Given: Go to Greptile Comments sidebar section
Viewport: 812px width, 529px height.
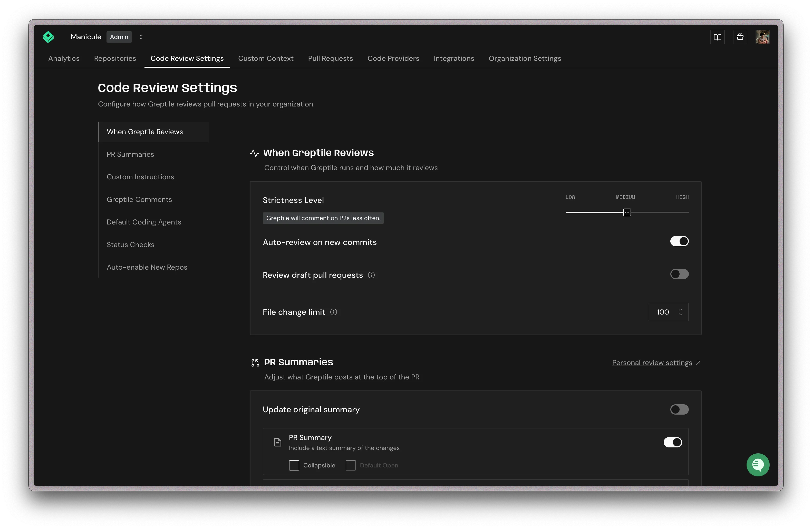Looking at the screenshot, I should [x=139, y=200].
